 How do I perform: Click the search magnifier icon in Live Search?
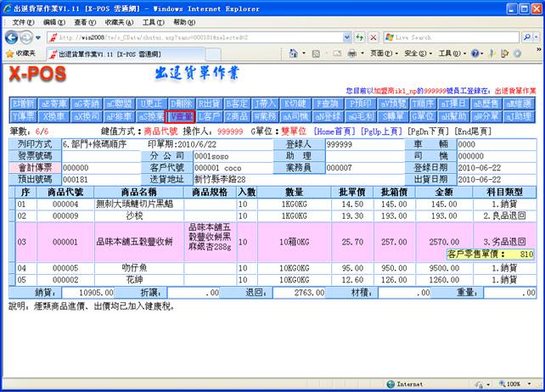527,37
